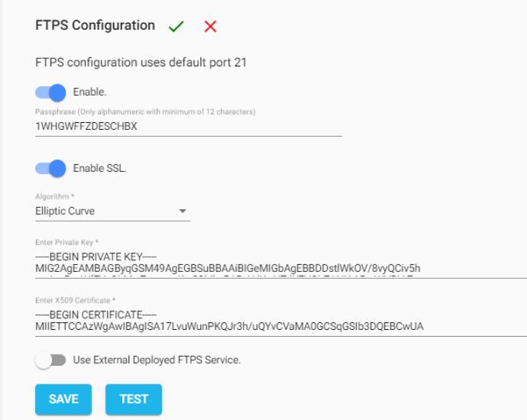The image size is (527, 420).
Task: Click the TEST button
Action: [x=134, y=399]
